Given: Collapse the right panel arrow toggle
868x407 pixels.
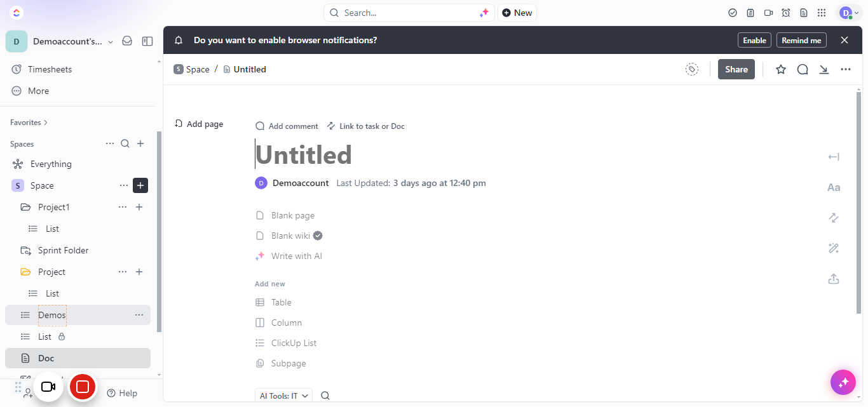Looking at the screenshot, I should (x=834, y=157).
